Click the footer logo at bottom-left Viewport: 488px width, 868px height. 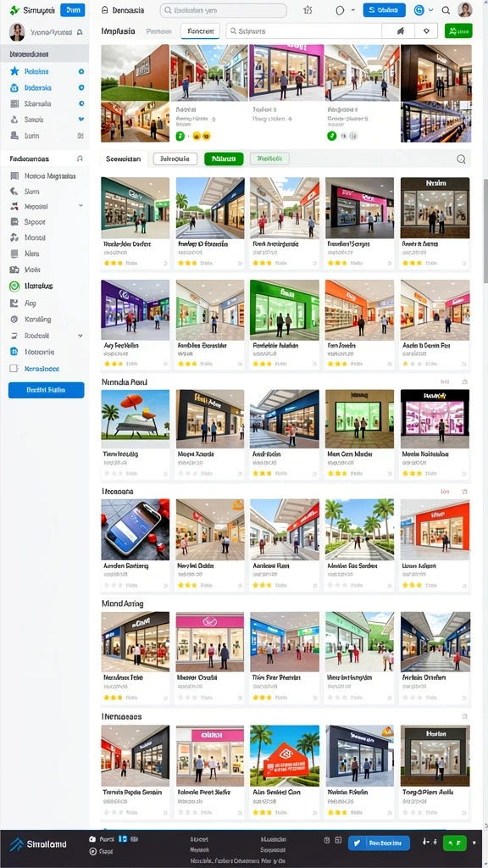[38, 844]
